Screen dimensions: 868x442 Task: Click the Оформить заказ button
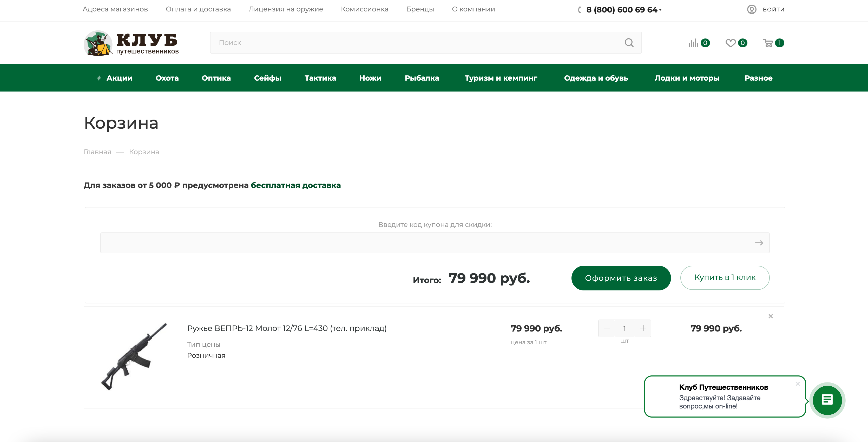pos(621,278)
